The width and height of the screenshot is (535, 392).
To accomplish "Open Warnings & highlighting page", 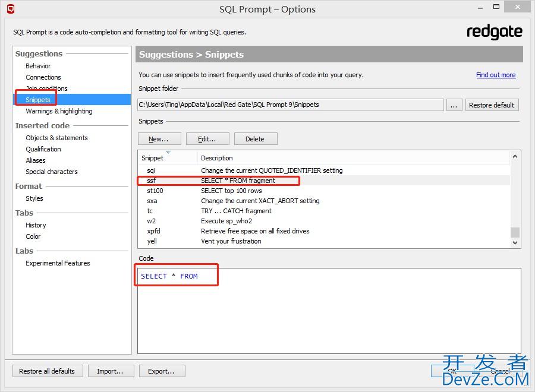I will 59,111.
